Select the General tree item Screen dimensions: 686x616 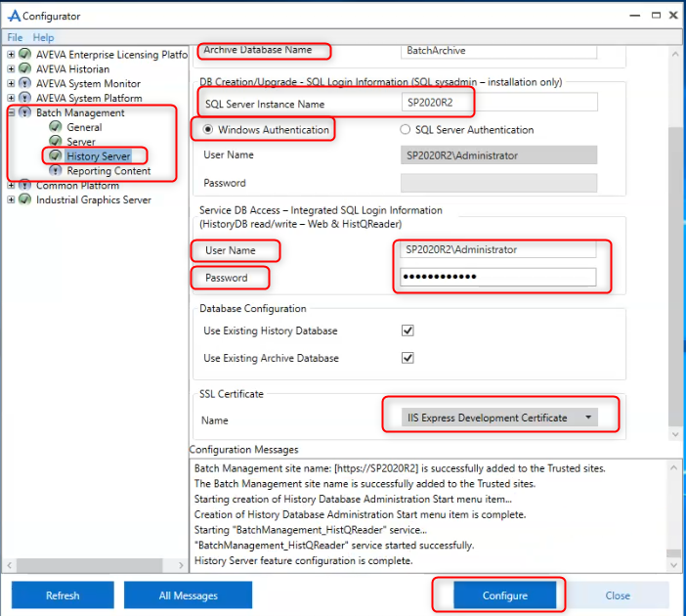click(84, 127)
